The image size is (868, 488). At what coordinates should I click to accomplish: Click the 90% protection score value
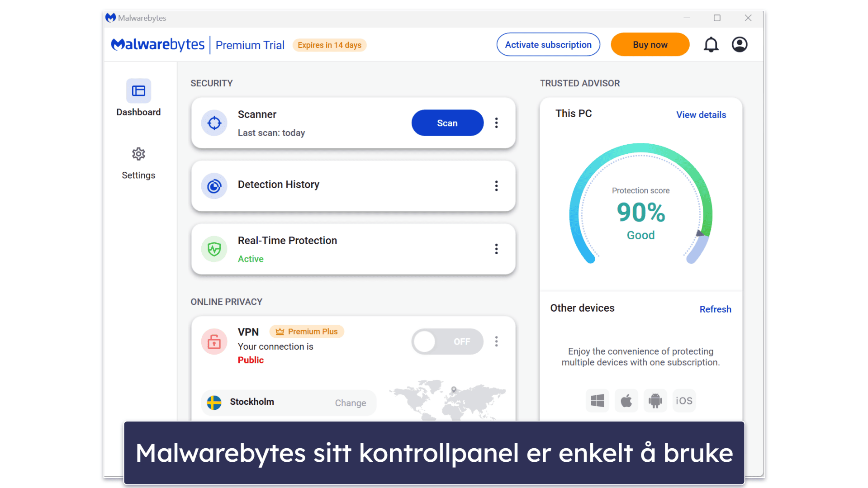640,212
